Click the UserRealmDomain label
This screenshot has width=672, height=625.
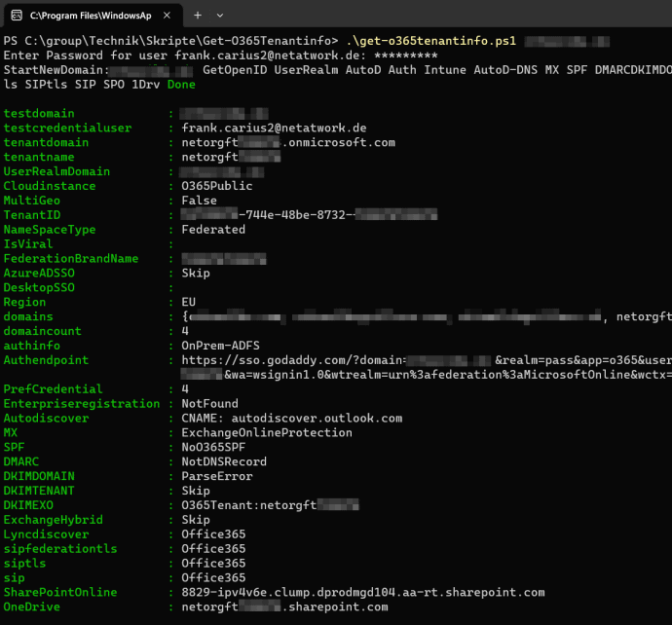pos(57,171)
